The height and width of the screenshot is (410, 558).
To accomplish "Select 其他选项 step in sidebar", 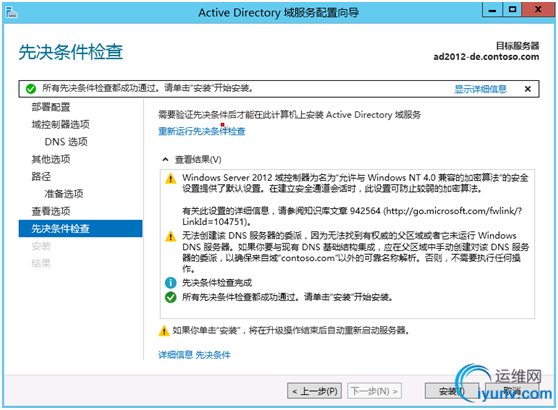I will [51, 159].
